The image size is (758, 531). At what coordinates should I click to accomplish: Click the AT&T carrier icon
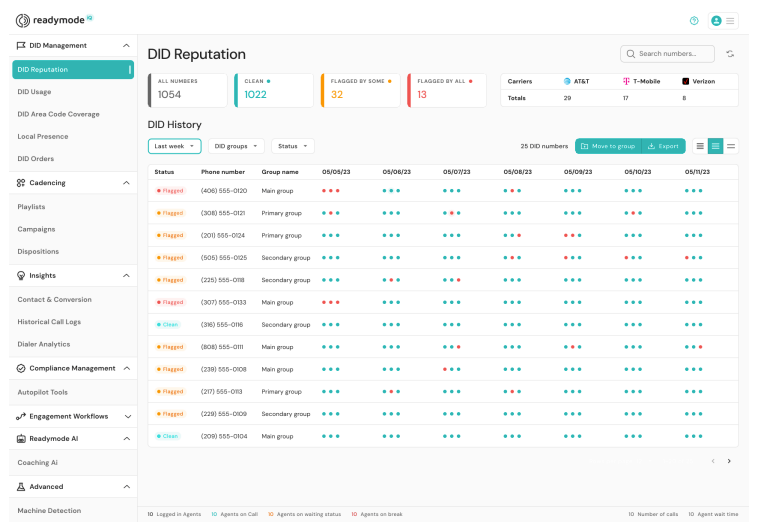coord(567,81)
